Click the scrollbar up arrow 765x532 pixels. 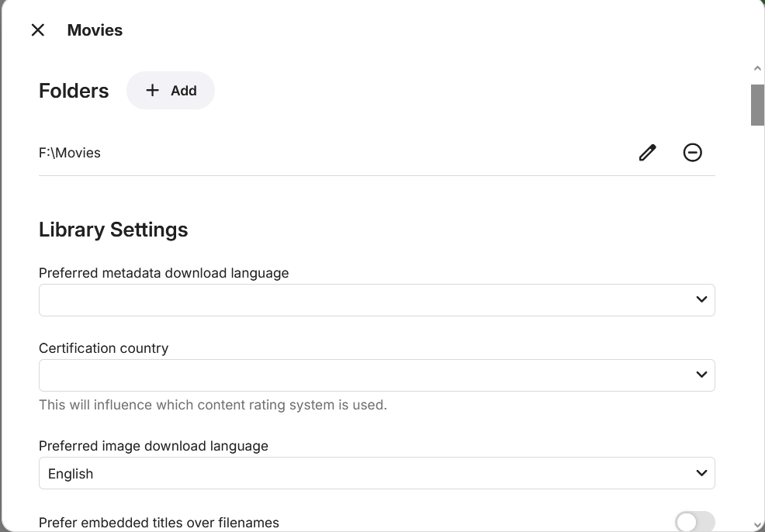click(757, 70)
